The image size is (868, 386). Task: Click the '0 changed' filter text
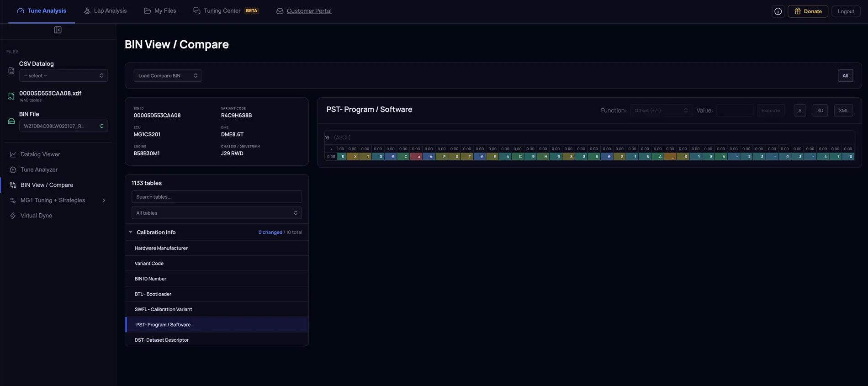[x=270, y=233]
